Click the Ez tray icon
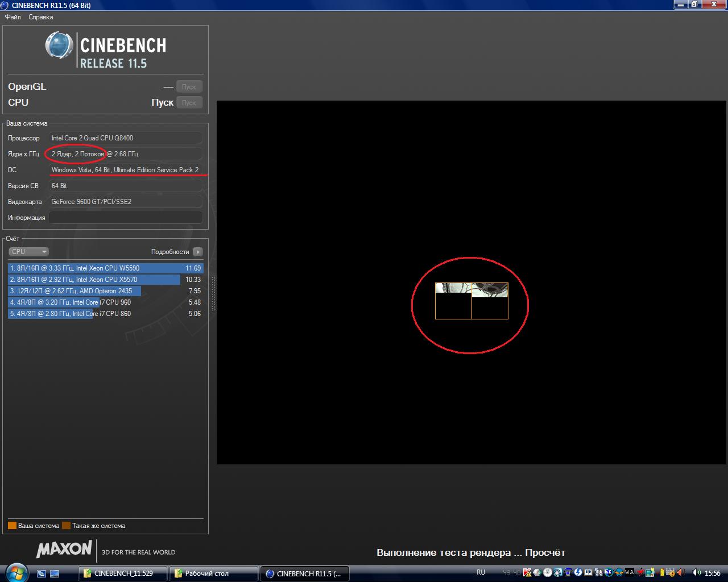Screen dimensions: 728x582 (x=608, y=573)
